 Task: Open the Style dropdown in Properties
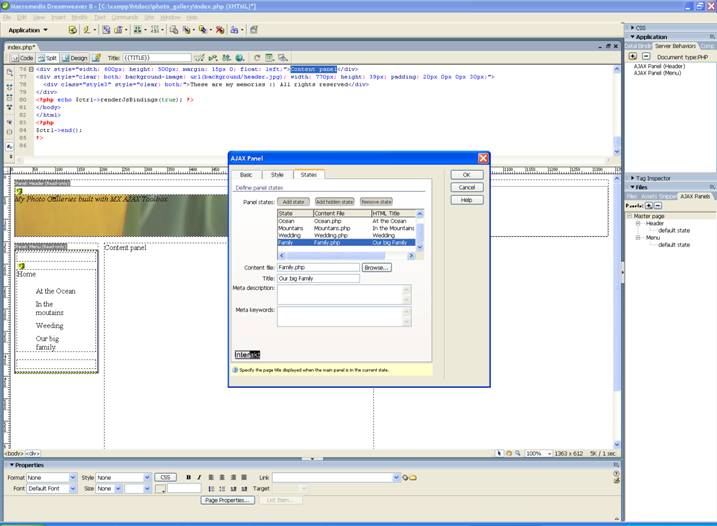[147, 477]
